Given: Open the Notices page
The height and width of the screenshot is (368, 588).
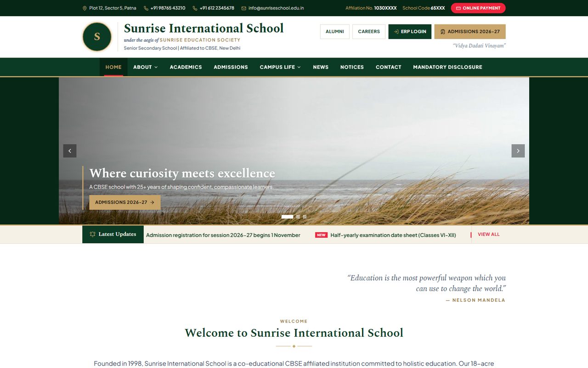Looking at the screenshot, I should (x=352, y=67).
